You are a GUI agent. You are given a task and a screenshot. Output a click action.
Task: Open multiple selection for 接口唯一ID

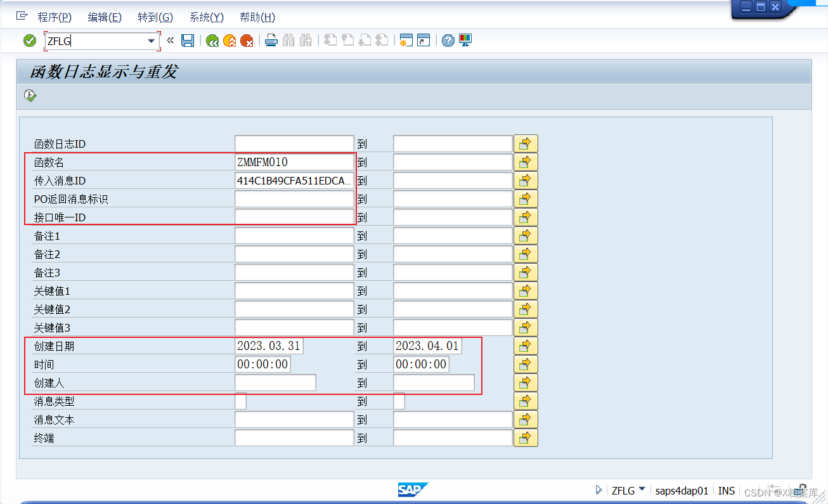[526, 217]
